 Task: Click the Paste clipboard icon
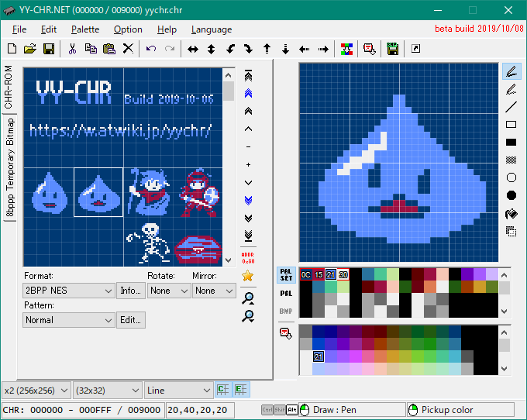[x=109, y=49]
